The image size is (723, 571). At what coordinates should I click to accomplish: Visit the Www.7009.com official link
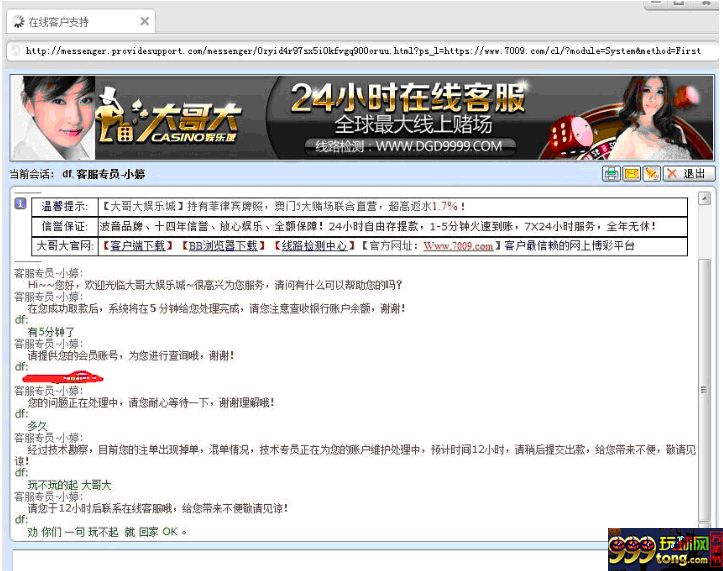tap(458, 246)
